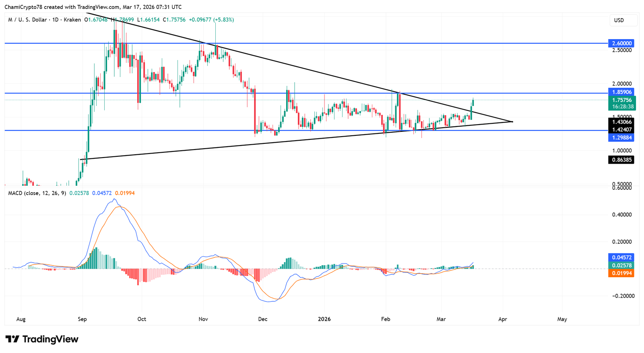The width and height of the screenshot is (644, 353).
Task: Select the MACD (close, 12, 26, 9) legend
Action: [x=37, y=193]
